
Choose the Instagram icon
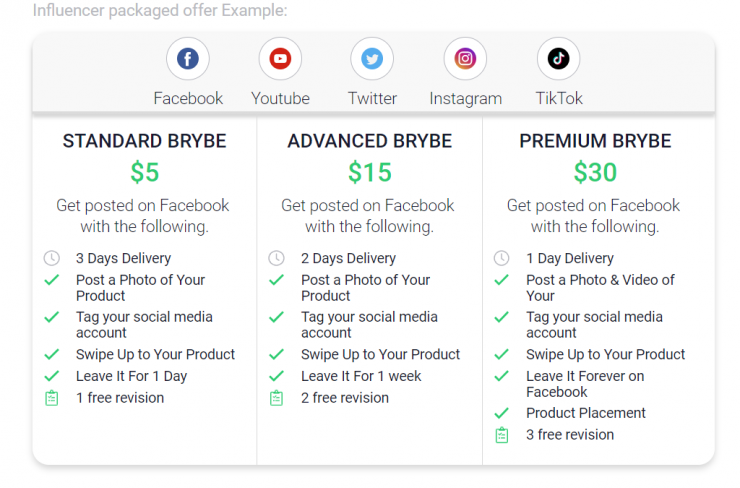point(465,59)
